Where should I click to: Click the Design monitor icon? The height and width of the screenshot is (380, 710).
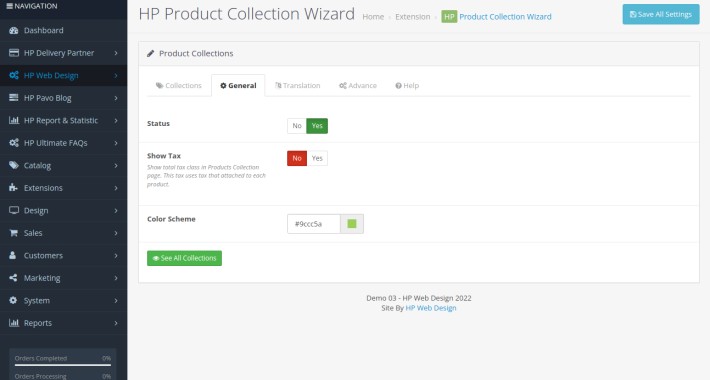click(14, 210)
